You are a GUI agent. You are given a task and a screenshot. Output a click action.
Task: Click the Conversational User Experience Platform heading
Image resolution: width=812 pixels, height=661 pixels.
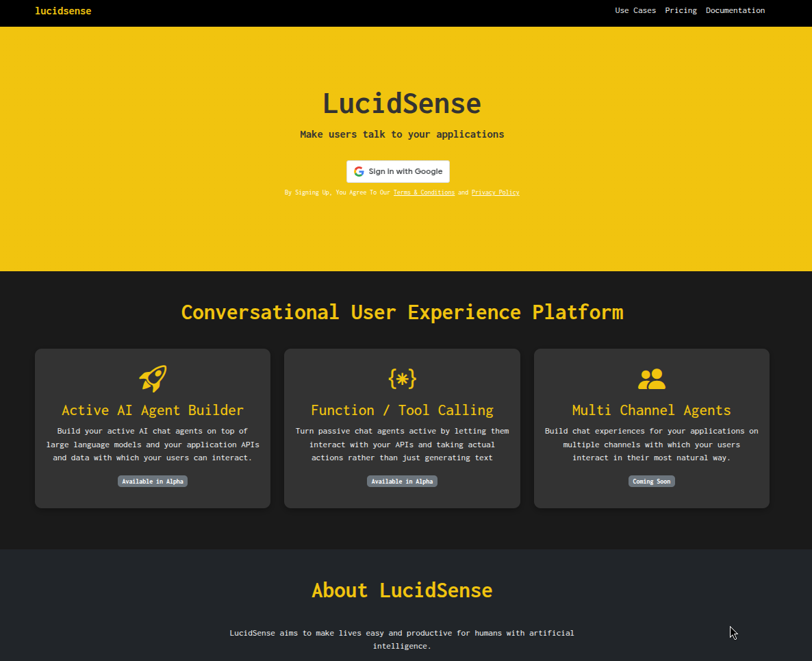(402, 312)
